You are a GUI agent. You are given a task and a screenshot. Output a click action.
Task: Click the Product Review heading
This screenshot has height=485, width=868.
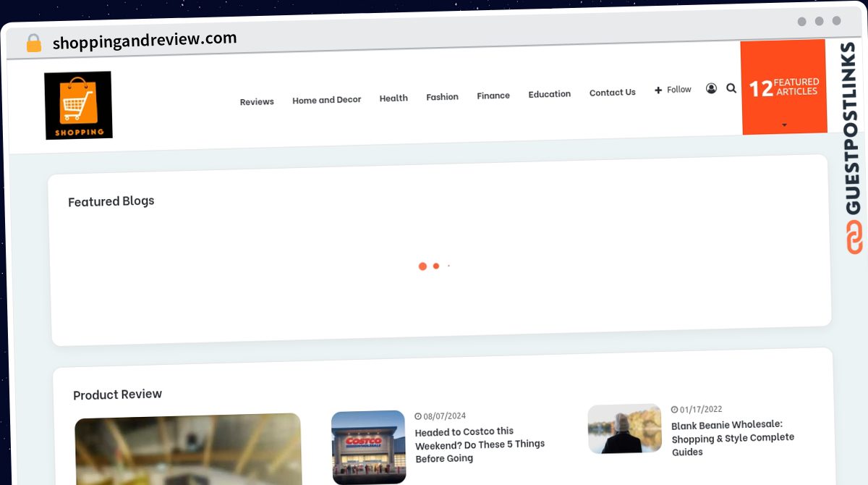[x=117, y=395]
